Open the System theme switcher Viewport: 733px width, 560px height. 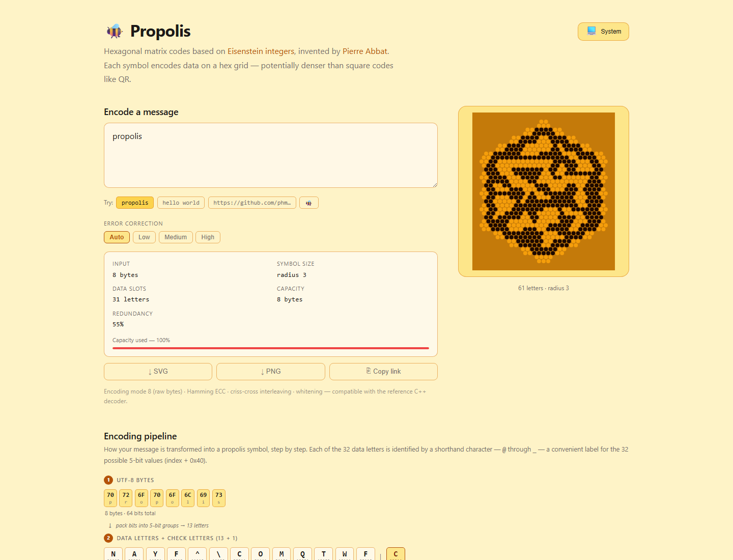(603, 31)
